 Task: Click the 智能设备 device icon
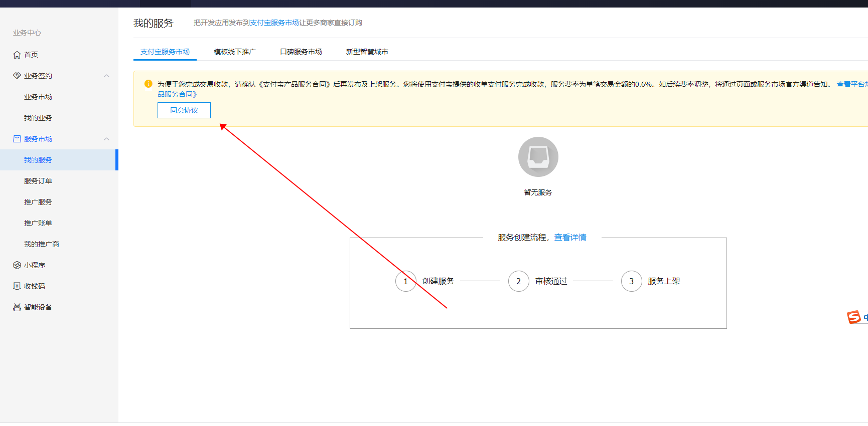click(17, 307)
